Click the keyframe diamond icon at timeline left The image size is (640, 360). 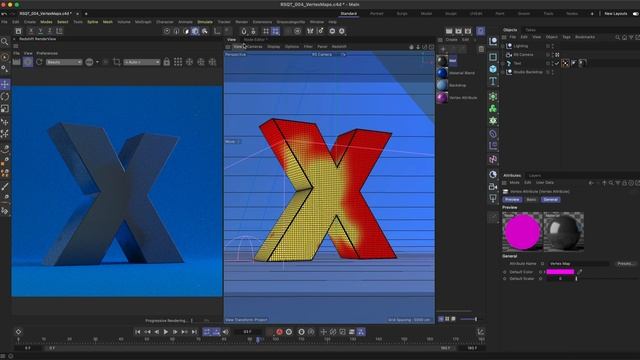(18, 332)
